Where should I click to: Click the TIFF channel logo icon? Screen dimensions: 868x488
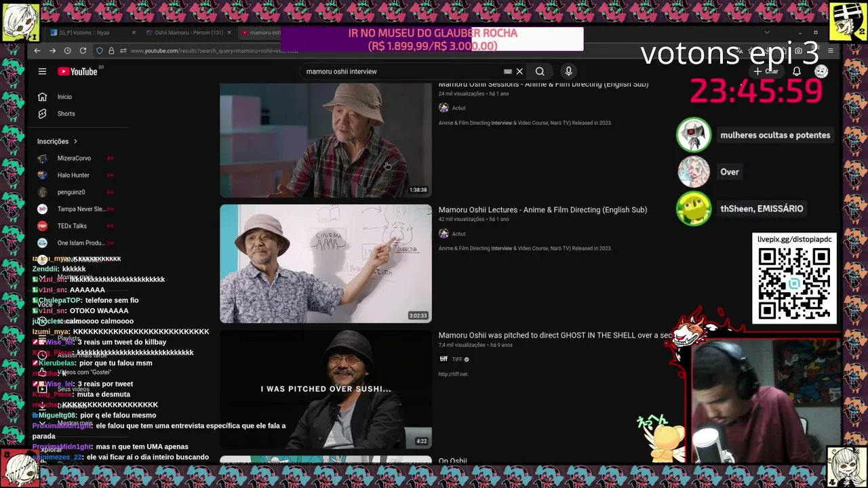(x=443, y=359)
